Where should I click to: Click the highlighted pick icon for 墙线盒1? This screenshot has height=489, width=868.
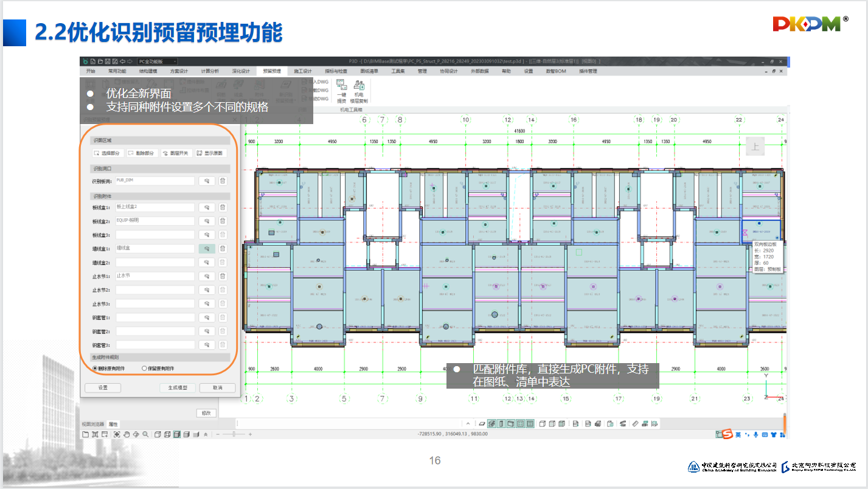[207, 249]
